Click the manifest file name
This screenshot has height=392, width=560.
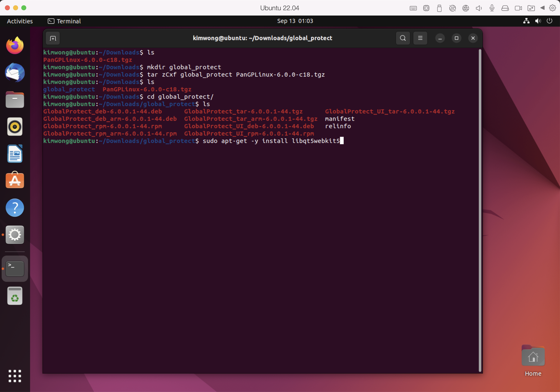(x=339, y=119)
